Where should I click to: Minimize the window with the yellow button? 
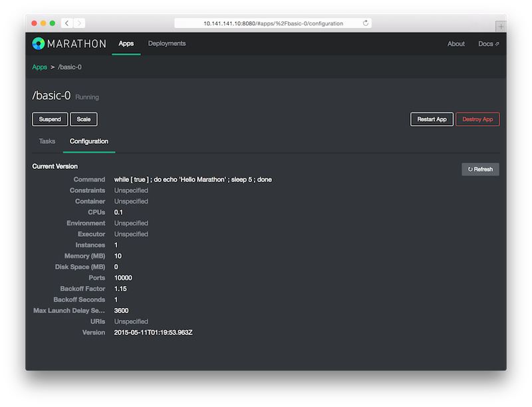click(43, 23)
